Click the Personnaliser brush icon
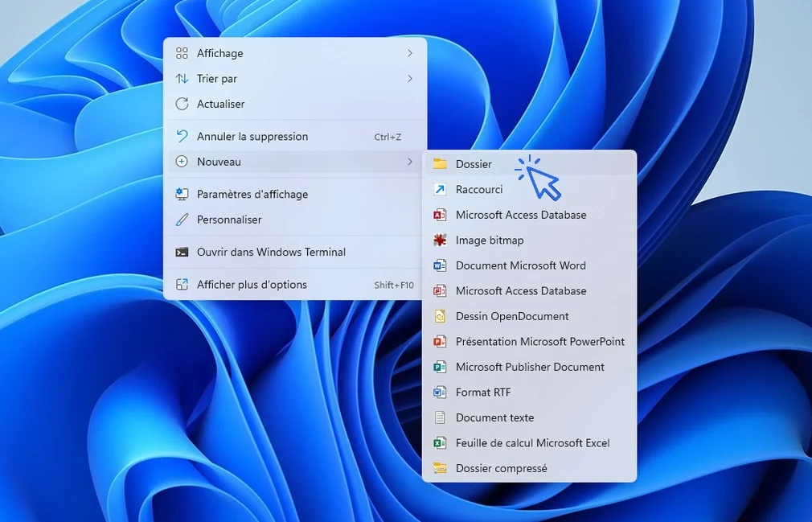The height and width of the screenshot is (522, 812). (181, 219)
